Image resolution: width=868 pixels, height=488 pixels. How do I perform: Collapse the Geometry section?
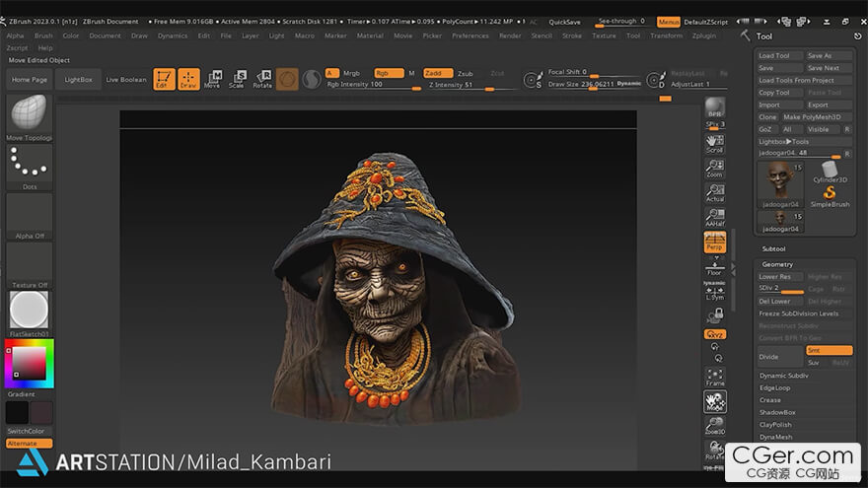pos(777,264)
